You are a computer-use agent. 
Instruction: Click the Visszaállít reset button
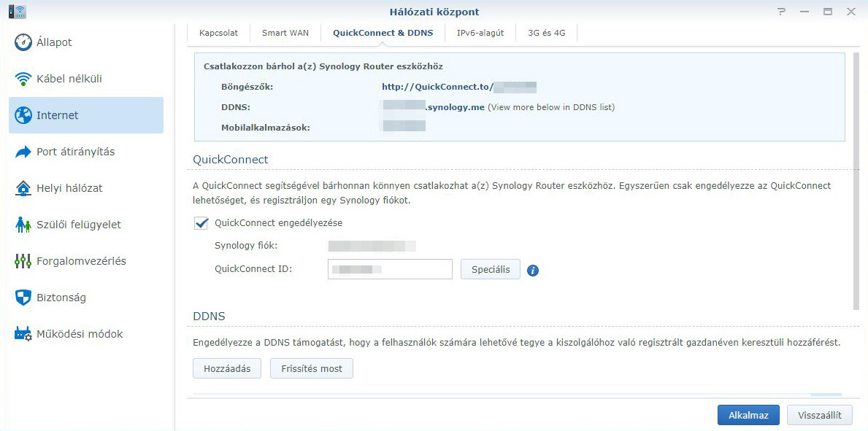tap(820, 415)
